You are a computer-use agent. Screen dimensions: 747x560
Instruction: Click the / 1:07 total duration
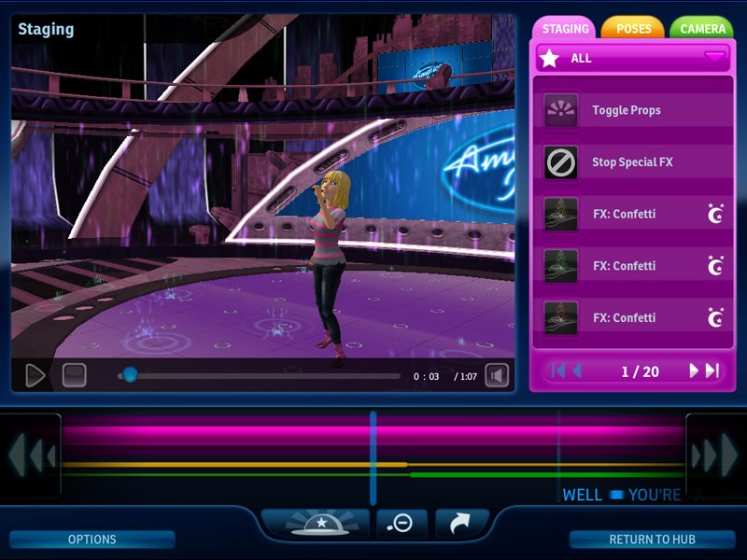[465, 377]
